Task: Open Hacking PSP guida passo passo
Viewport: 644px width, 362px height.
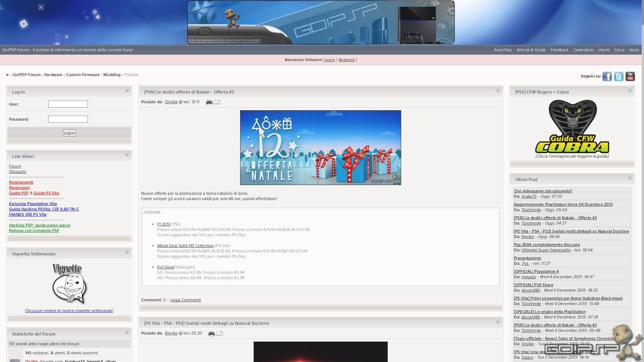Action: click(40, 225)
